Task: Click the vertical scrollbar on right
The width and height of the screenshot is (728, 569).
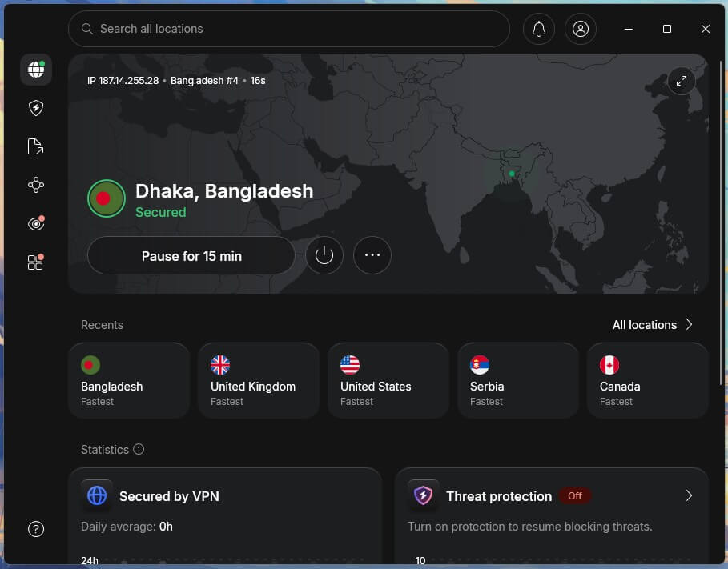Action: coord(721,222)
